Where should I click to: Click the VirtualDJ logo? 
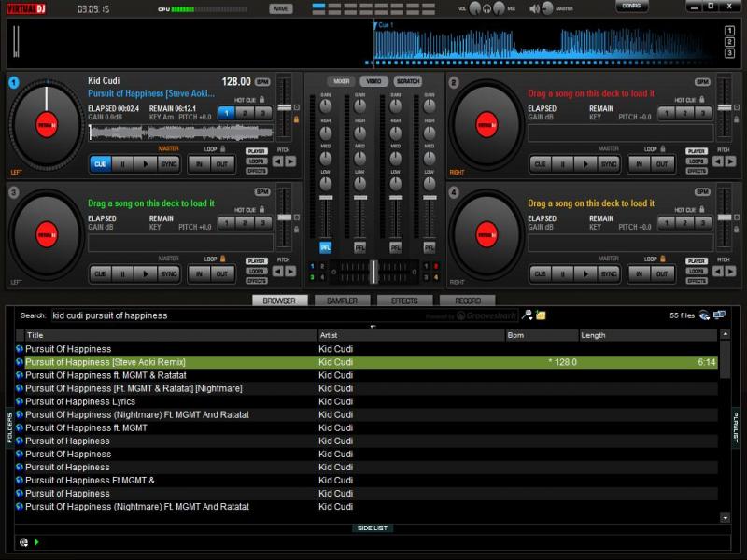26,8
